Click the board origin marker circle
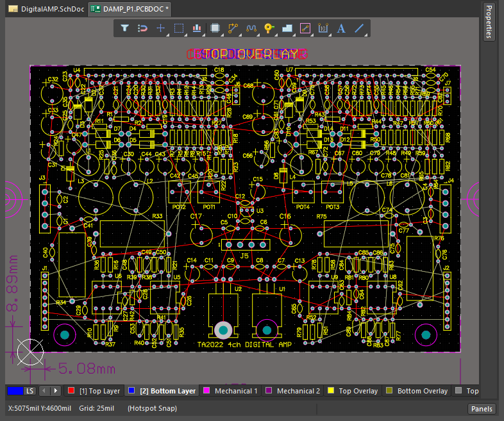This screenshot has width=504, height=421. coord(30,352)
